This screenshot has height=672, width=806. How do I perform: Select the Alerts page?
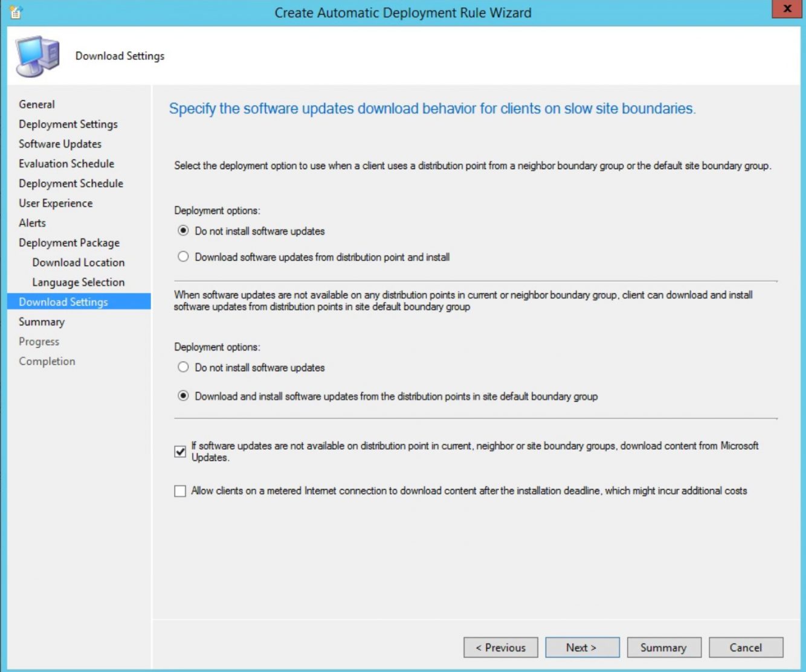click(33, 223)
